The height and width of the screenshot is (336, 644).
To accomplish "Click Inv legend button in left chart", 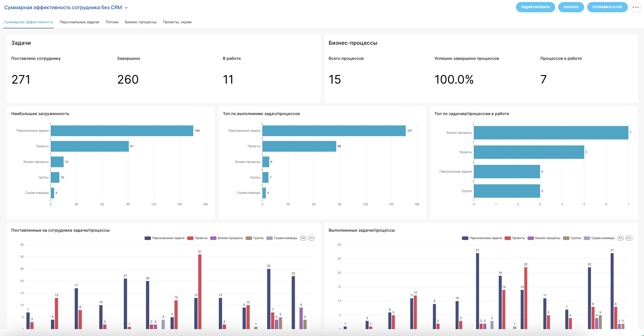I will point(311,238).
